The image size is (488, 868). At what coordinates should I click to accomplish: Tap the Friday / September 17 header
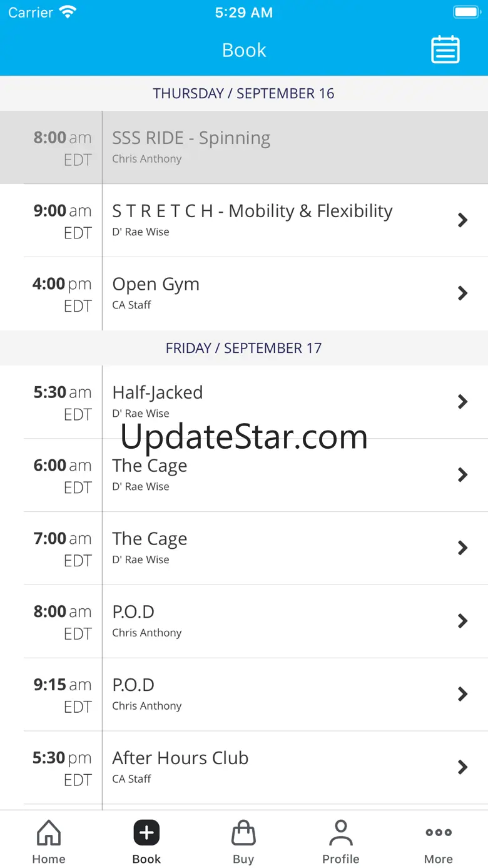[244, 348]
